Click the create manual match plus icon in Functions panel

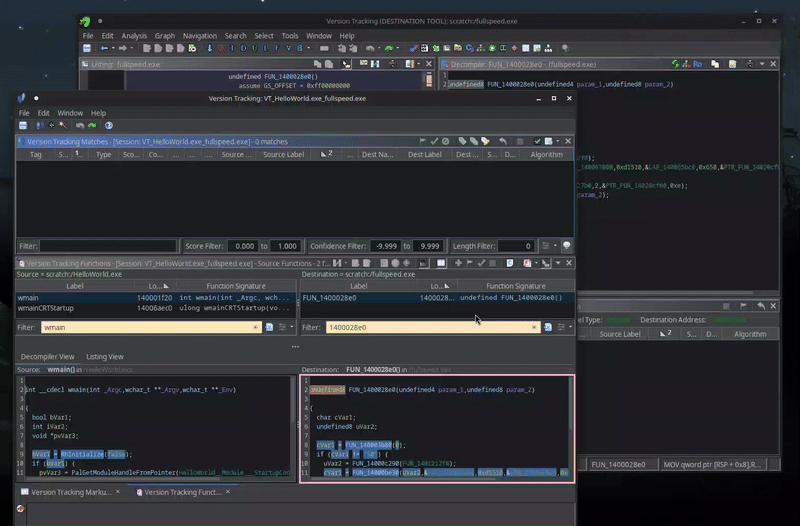click(x=458, y=263)
